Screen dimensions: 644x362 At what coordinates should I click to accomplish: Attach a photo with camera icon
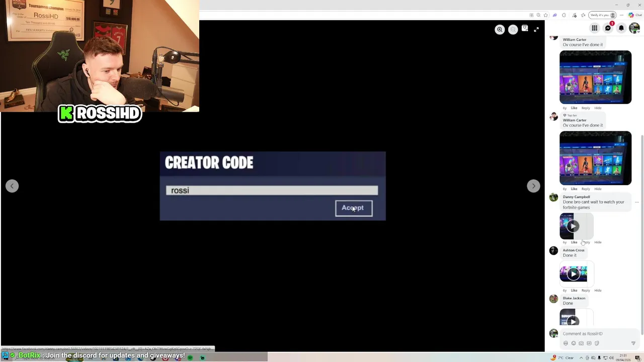(581, 343)
